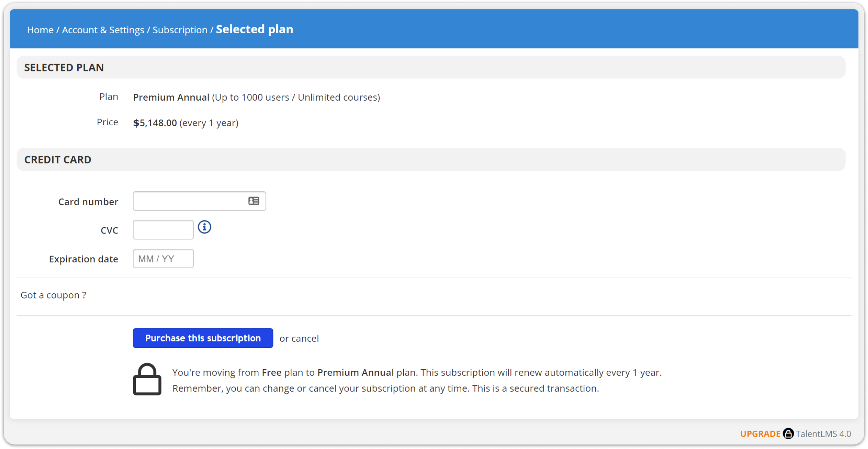Click the secure padlock icon beside the notice
Screen dimensions: 868x449
147,379
